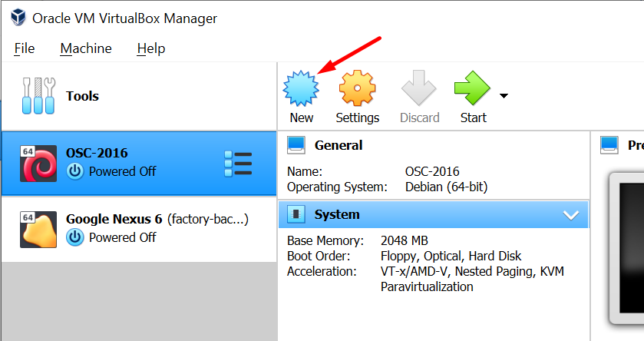This screenshot has height=341, width=644.
Task: Select the Google Nexus 6 machine
Action: pos(139,229)
